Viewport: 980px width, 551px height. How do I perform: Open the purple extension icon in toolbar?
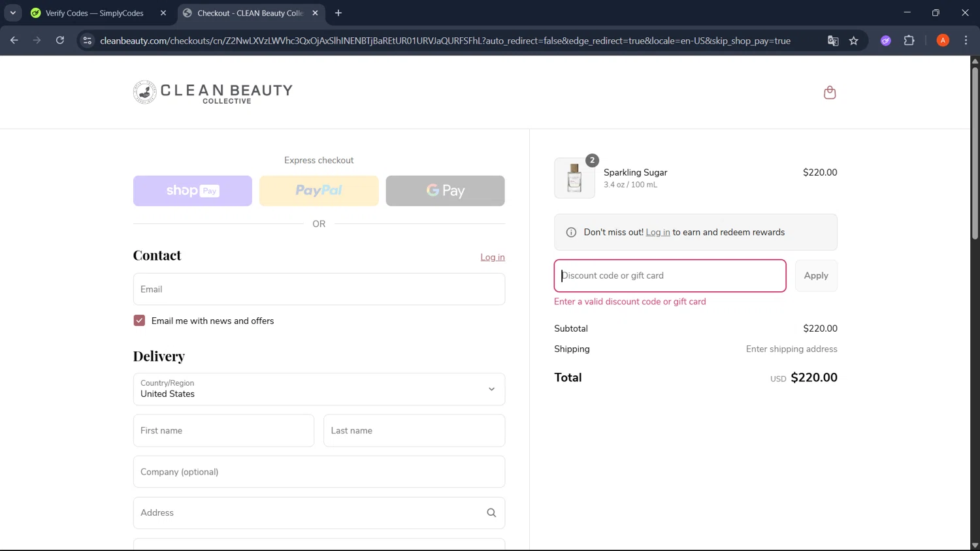point(886,40)
